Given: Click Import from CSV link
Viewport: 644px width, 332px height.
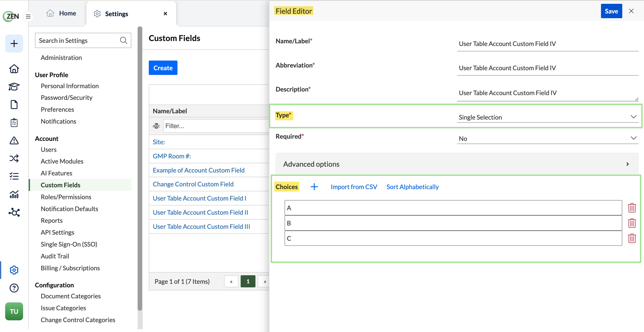Looking at the screenshot, I should coord(354,187).
